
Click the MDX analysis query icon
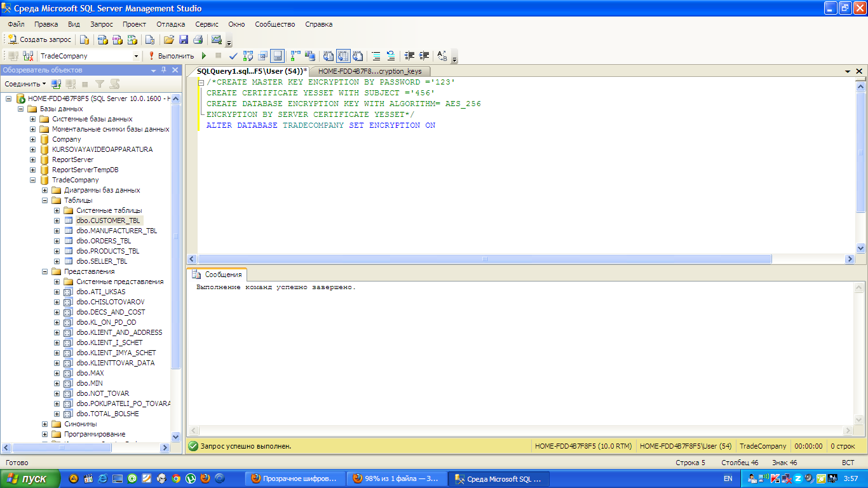coord(102,39)
